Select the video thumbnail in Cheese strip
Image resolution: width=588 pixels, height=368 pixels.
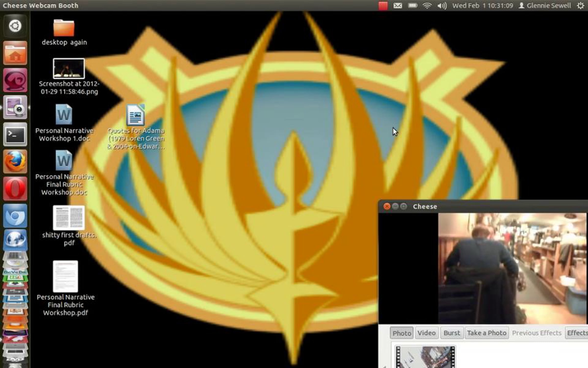tap(425, 357)
